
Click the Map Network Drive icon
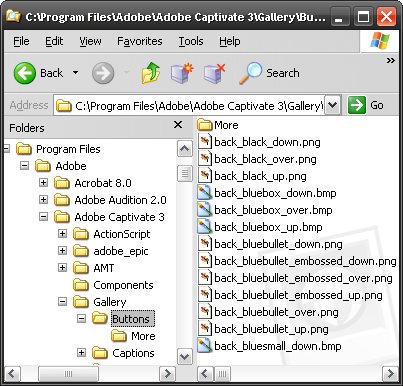pyautogui.click(x=182, y=73)
